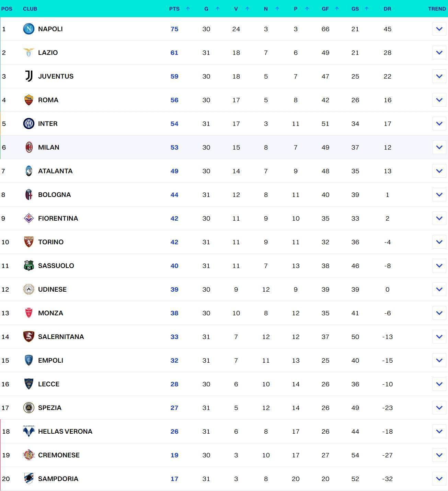Screen dimensions: 448x491
Task: Click the CLUB column header
Action: pyautogui.click(x=30, y=9)
